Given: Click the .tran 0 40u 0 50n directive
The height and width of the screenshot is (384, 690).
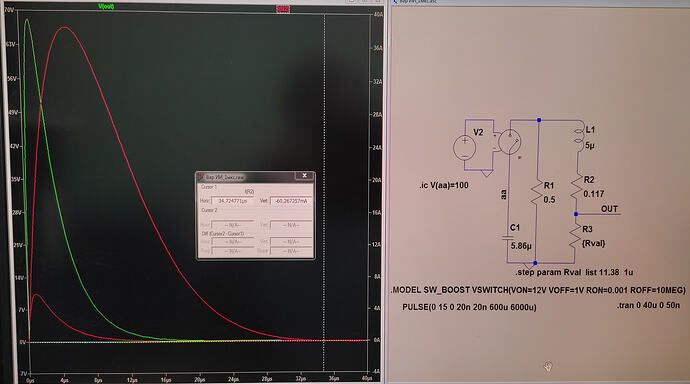Looking at the screenshot, I should (x=648, y=305).
